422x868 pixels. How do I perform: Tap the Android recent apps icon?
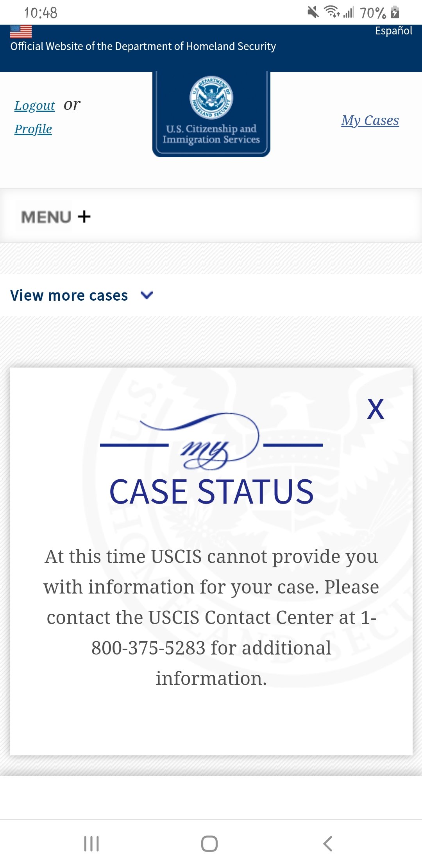[91, 843]
